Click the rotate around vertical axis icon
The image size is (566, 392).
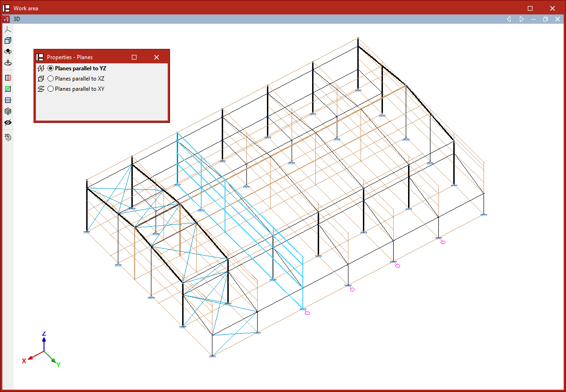point(7,63)
